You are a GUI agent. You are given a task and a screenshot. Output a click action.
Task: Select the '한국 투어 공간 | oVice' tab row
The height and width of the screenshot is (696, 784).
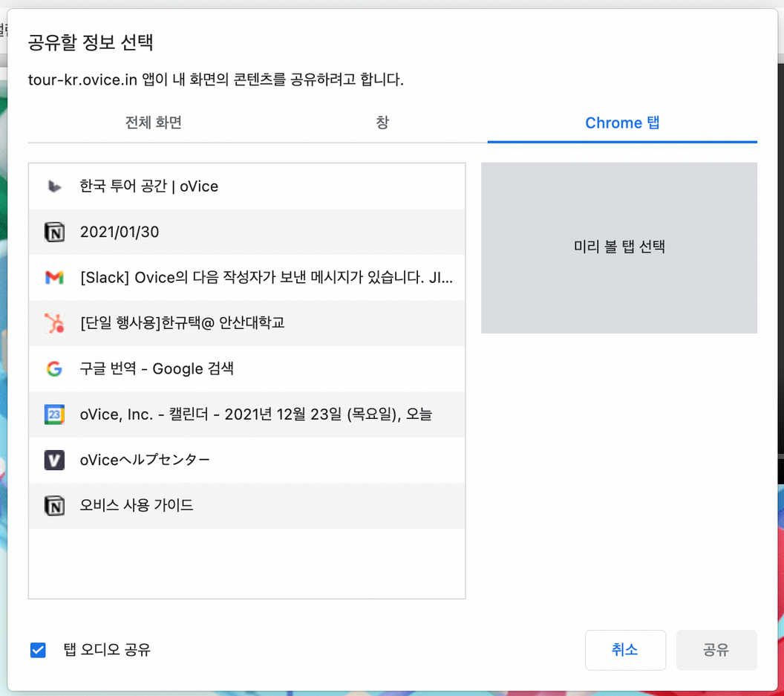click(x=247, y=186)
